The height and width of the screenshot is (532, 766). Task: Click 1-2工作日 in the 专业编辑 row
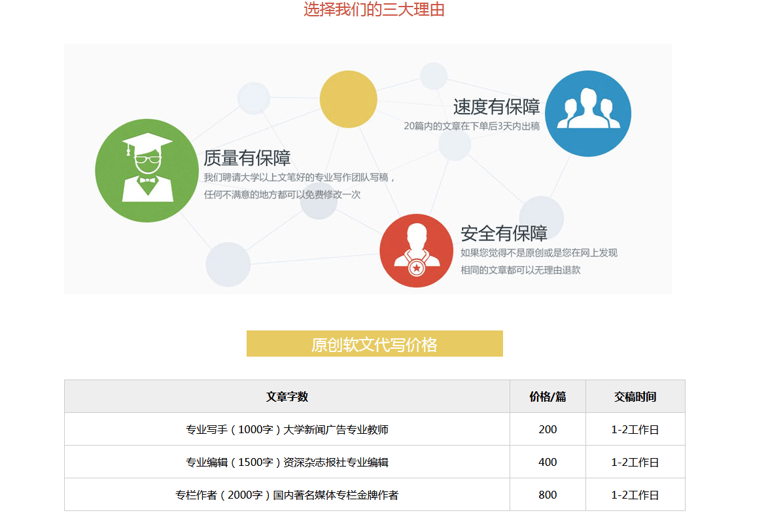pos(635,462)
